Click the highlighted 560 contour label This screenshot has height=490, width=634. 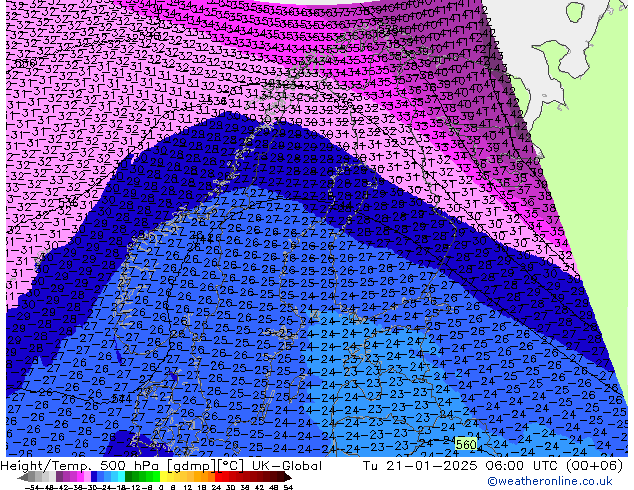[x=466, y=445]
